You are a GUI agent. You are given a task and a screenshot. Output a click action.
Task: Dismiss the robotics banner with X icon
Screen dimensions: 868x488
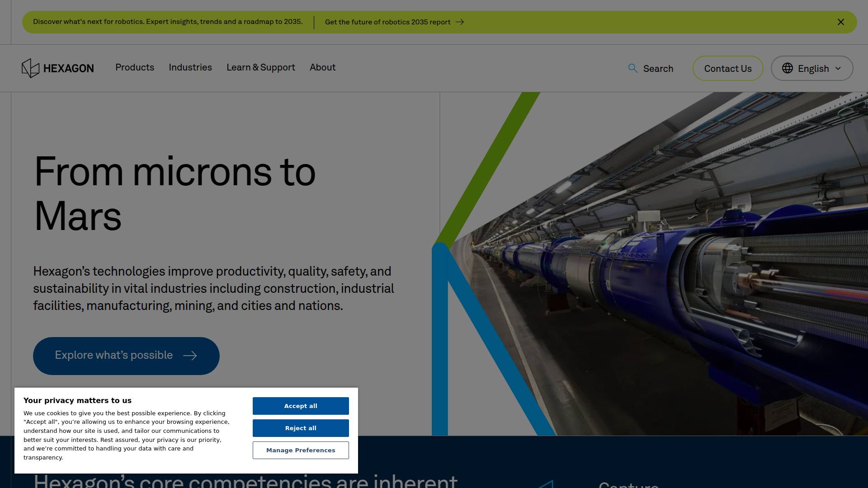coord(841,22)
